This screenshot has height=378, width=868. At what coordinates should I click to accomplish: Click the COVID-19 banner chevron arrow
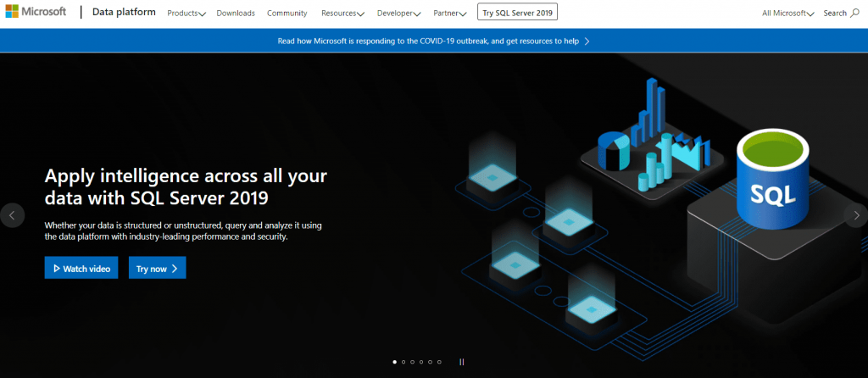587,41
